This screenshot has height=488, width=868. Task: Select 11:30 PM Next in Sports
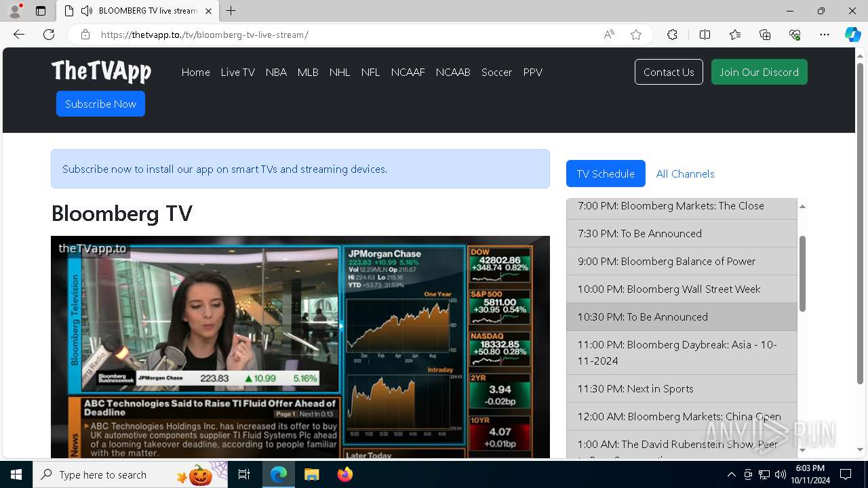point(682,388)
